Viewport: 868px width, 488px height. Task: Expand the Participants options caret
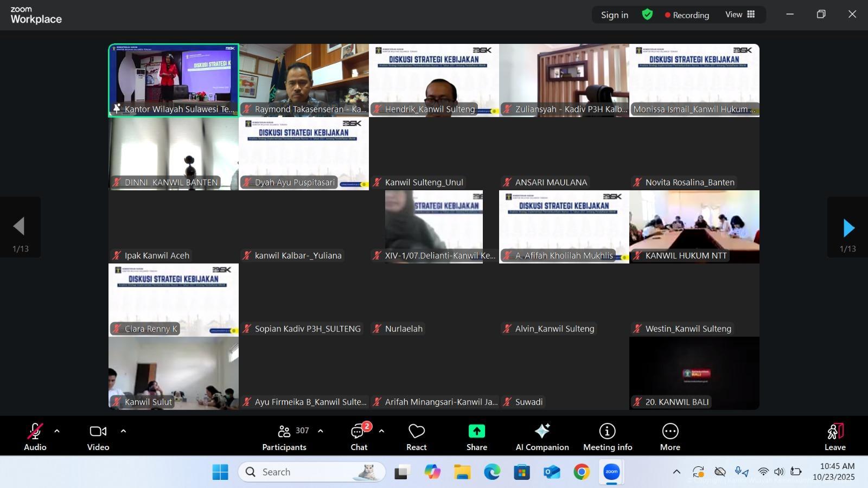(321, 432)
